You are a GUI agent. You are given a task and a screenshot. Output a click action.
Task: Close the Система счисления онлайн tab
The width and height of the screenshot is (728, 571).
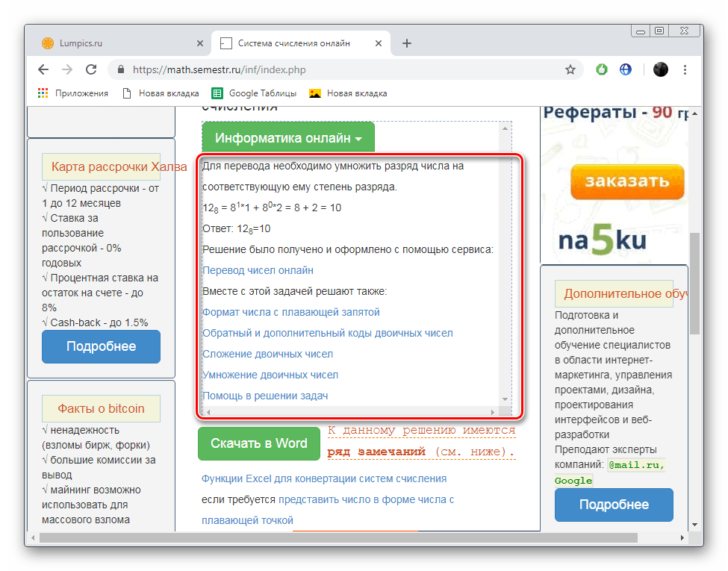(x=379, y=43)
